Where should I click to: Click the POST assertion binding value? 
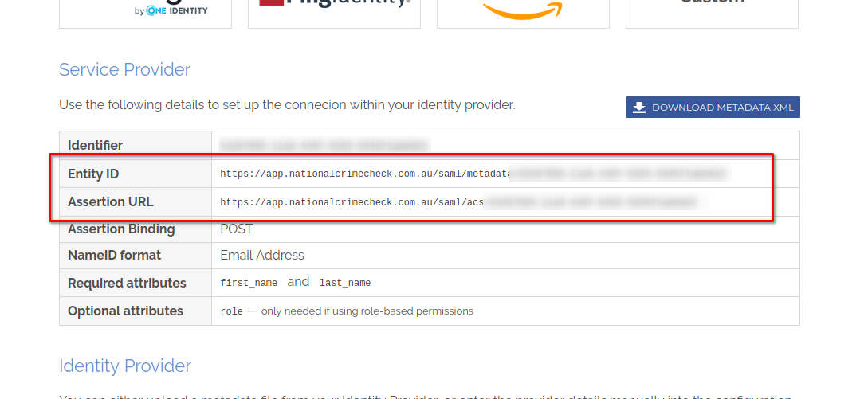pyautogui.click(x=237, y=229)
